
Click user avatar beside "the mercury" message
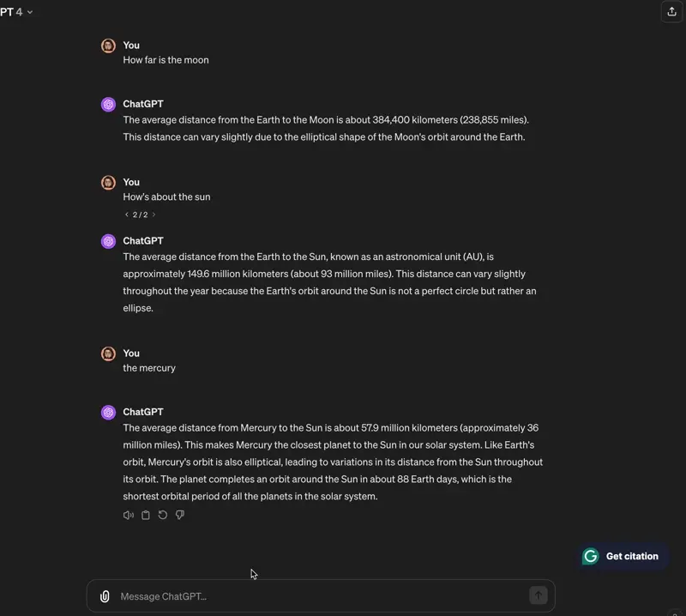point(108,353)
